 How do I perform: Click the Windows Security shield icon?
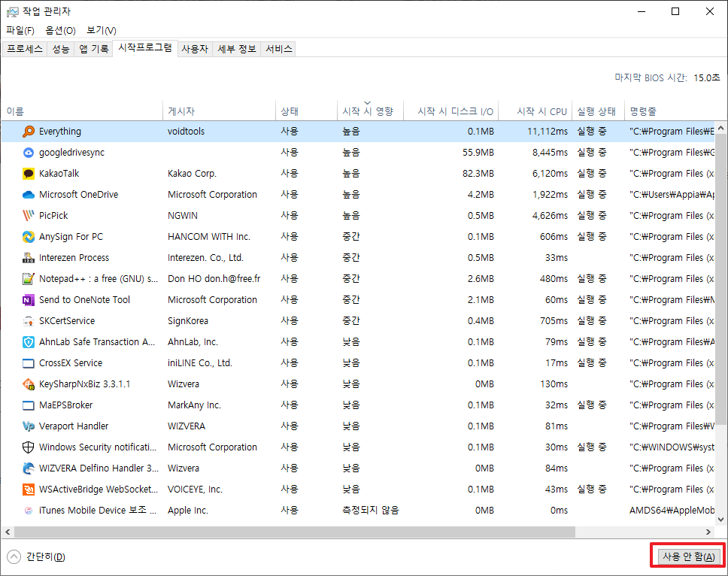29,447
